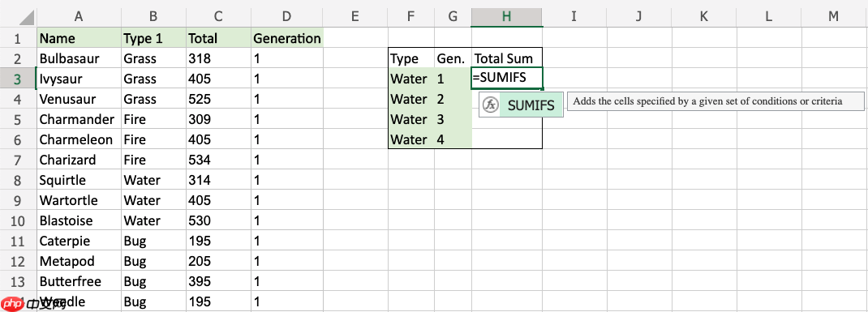Viewport: 868px width, 312px height.
Task: Click the Butterfree cell
Action: pyautogui.click(x=79, y=281)
